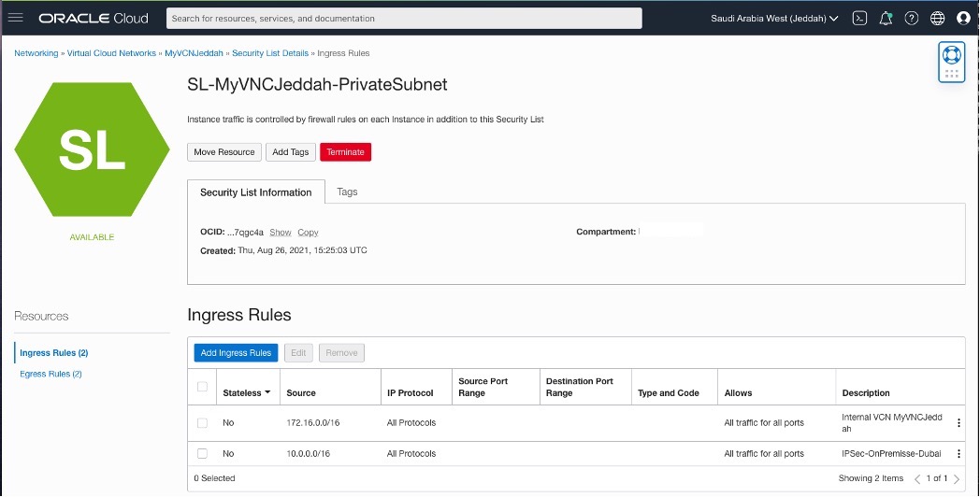Open the hamburger navigation menu

click(15, 18)
